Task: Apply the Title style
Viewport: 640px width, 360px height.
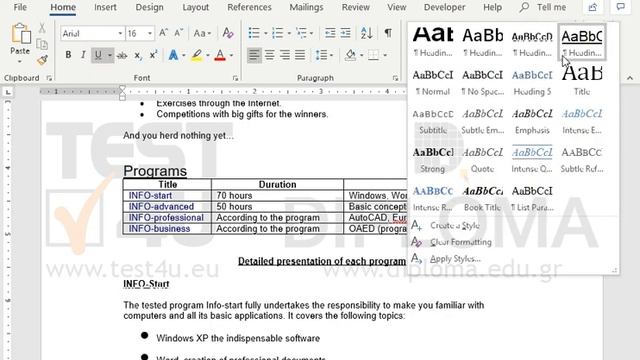Action: [582, 82]
